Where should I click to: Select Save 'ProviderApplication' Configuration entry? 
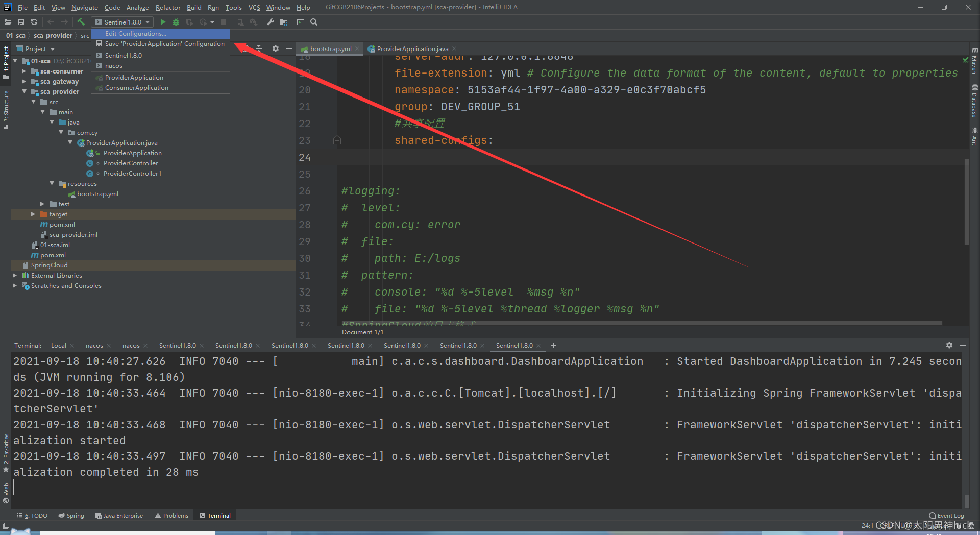(x=161, y=44)
